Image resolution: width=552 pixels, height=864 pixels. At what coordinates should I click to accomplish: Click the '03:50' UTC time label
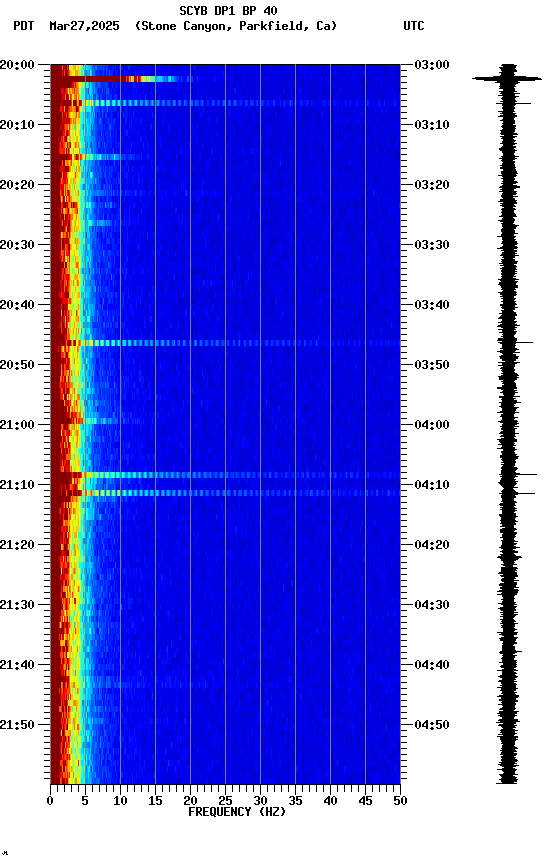432,365
